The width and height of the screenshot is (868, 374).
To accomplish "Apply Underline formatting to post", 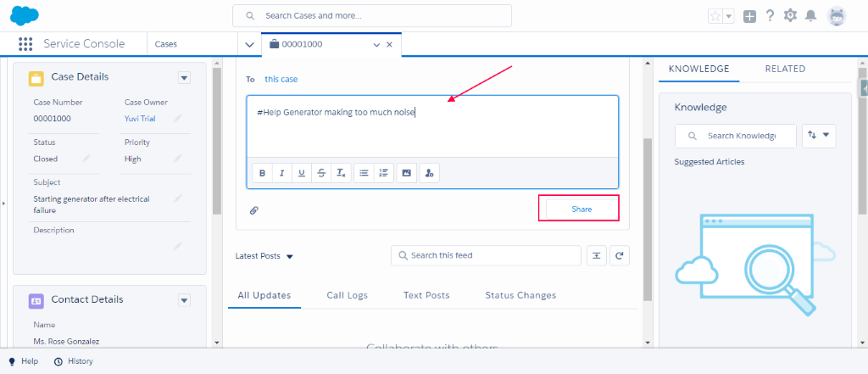I will (x=302, y=173).
